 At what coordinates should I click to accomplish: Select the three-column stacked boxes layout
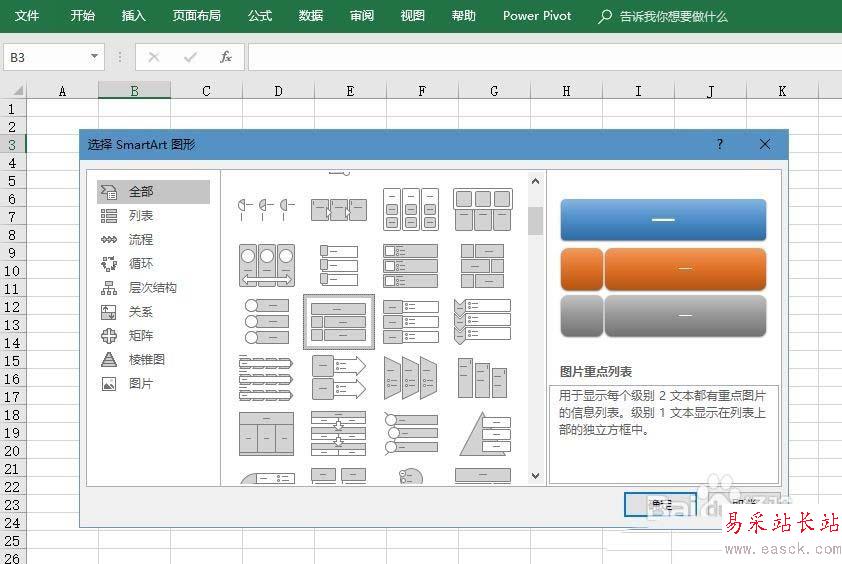point(411,209)
